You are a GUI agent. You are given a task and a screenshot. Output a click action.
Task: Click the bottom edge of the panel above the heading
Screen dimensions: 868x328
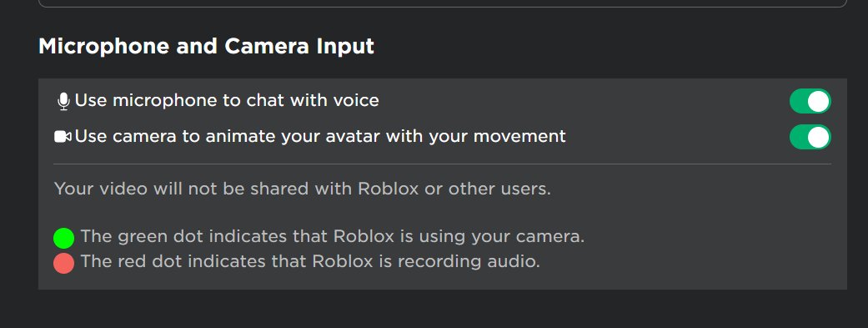click(x=442, y=5)
